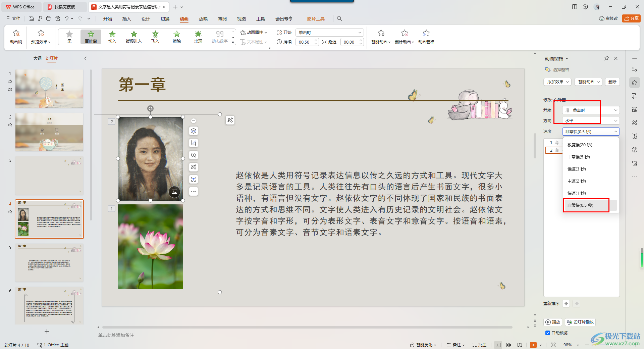The width and height of the screenshot is (644, 349).
Task: Toggle the 自动预览 checkbox
Action: coord(548,333)
